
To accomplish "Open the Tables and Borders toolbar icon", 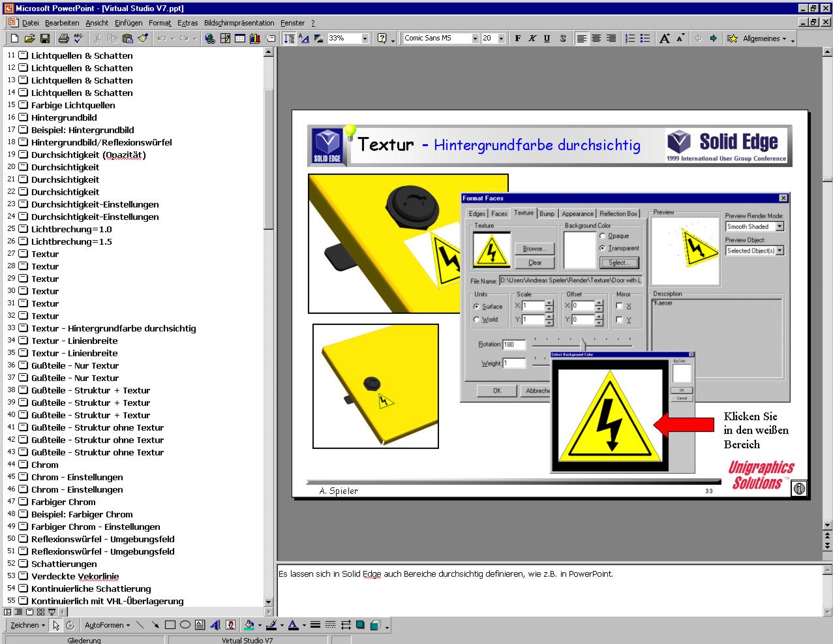I will [x=225, y=38].
